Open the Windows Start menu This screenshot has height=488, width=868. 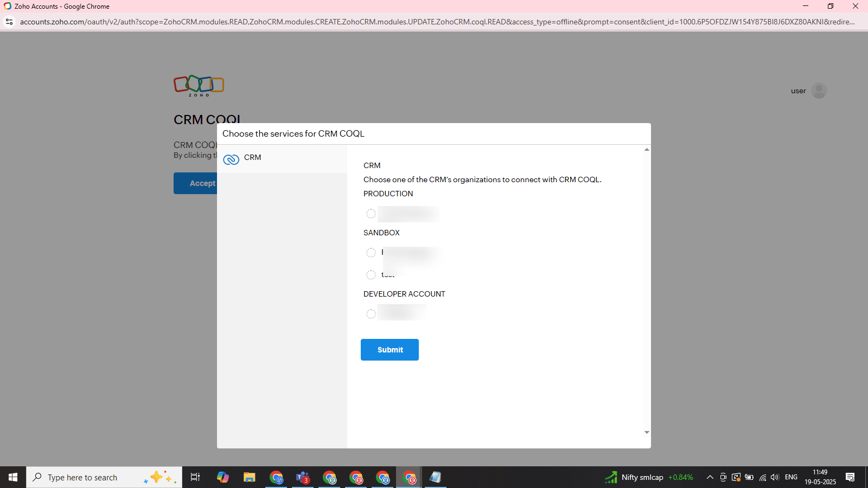pos(13,477)
